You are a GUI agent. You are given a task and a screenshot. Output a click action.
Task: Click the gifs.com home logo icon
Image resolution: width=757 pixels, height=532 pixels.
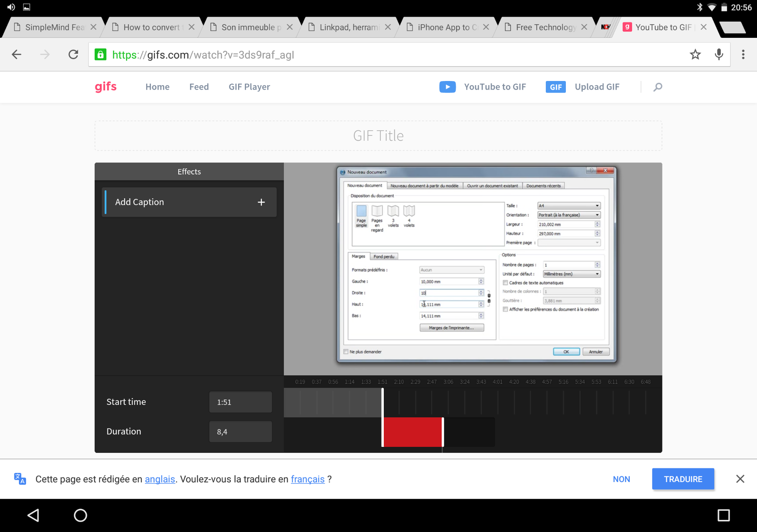tap(105, 86)
